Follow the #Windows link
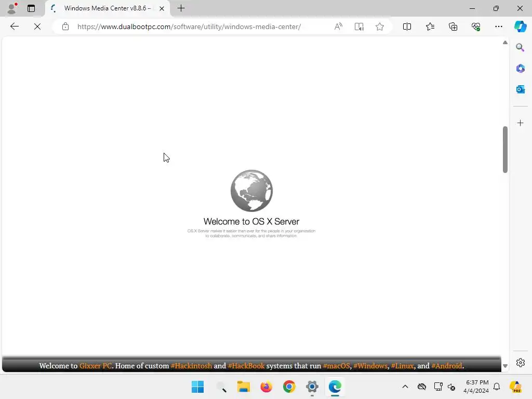 tap(370, 366)
